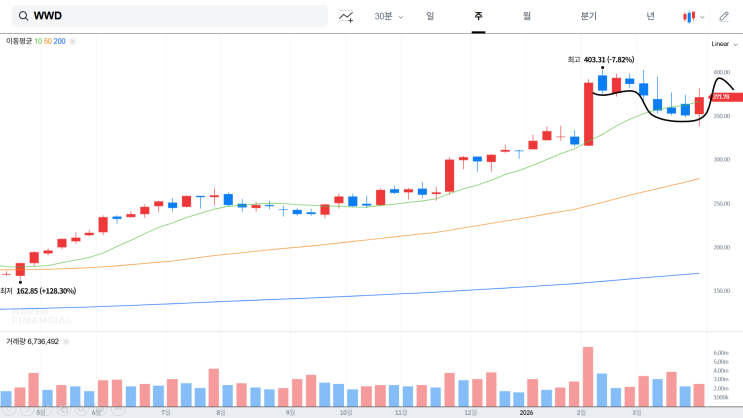
Task: Click the tall red February breakout candle
Action: (x=588, y=114)
